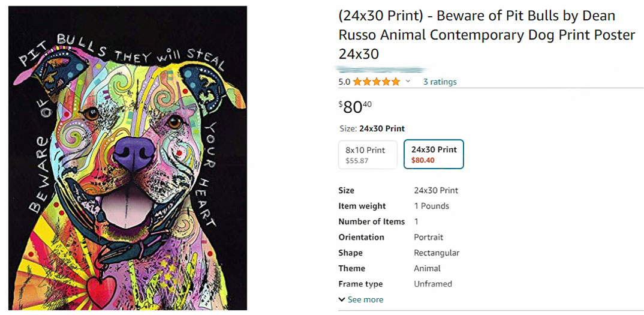Viewport: 644px width, 315px height.
Task: Click the Theme Animal value
Action: [x=427, y=268]
